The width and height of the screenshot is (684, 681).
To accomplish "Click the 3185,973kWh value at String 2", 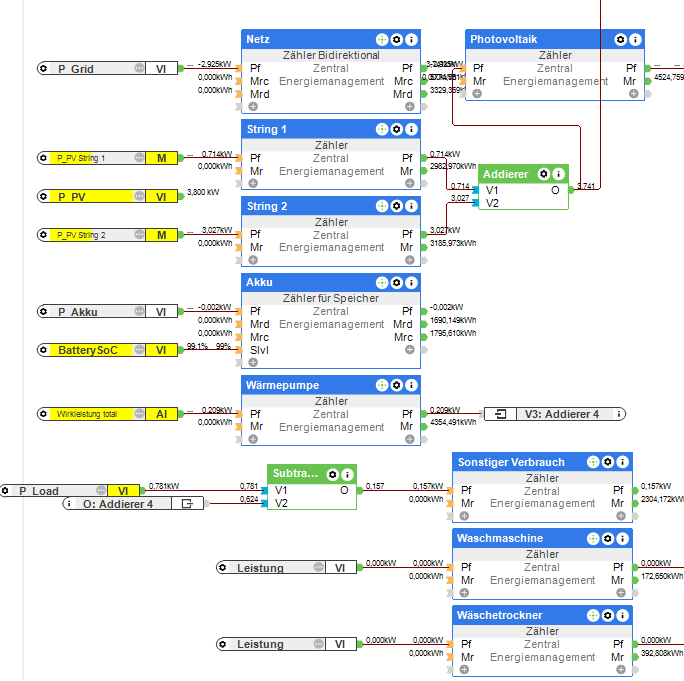I will [x=453, y=243].
